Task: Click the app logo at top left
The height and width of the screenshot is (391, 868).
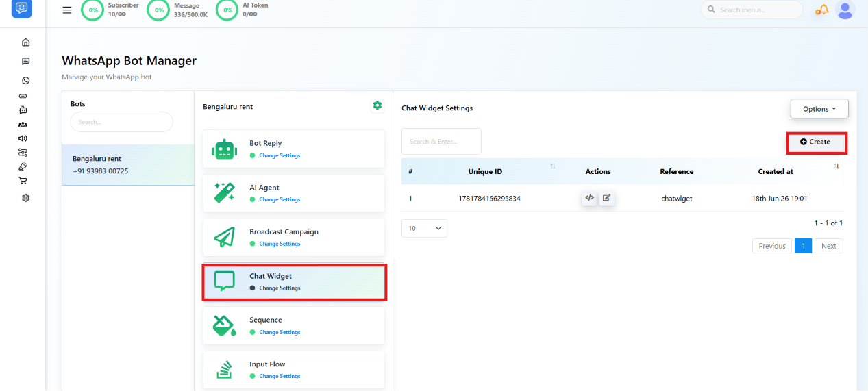Action: [x=23, y=8]
